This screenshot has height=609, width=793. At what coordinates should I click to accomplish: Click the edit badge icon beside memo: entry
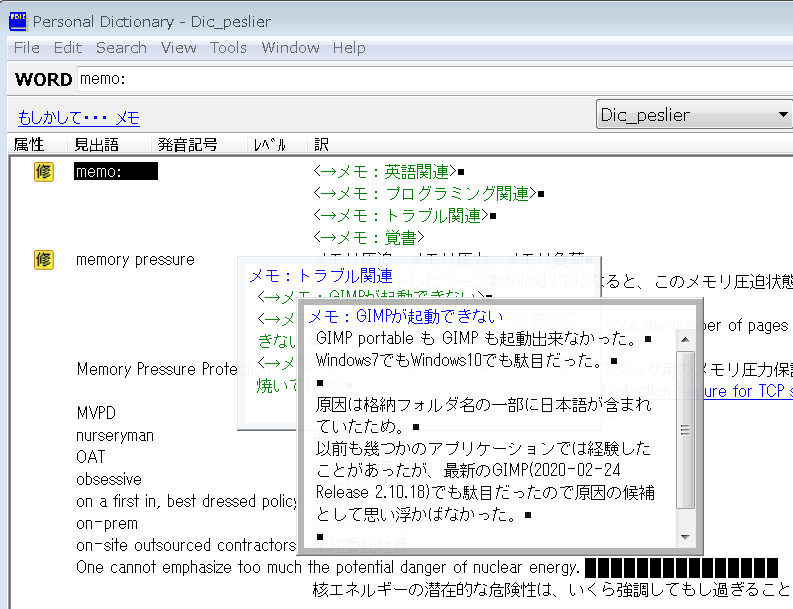(x=43, y=172)
